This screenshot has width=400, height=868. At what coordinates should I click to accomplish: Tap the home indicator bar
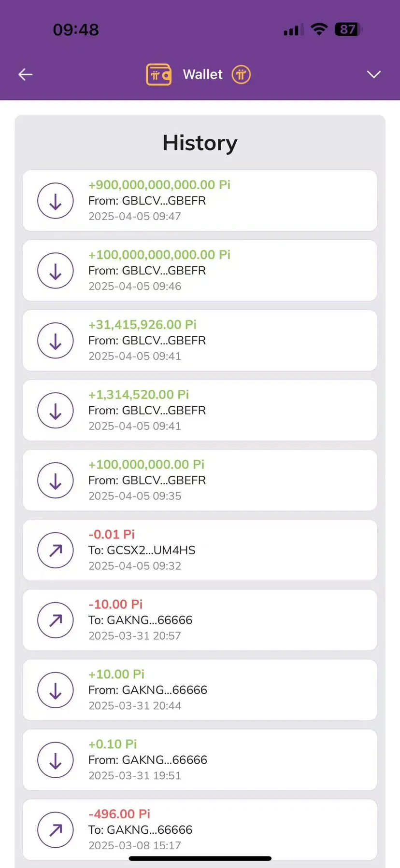pos(200,858)
